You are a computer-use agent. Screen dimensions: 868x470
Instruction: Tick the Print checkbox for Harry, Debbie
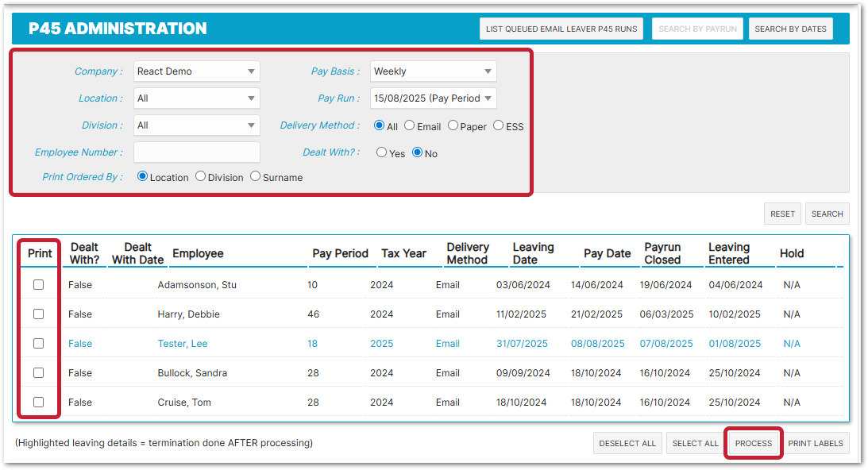click(38, 314)
